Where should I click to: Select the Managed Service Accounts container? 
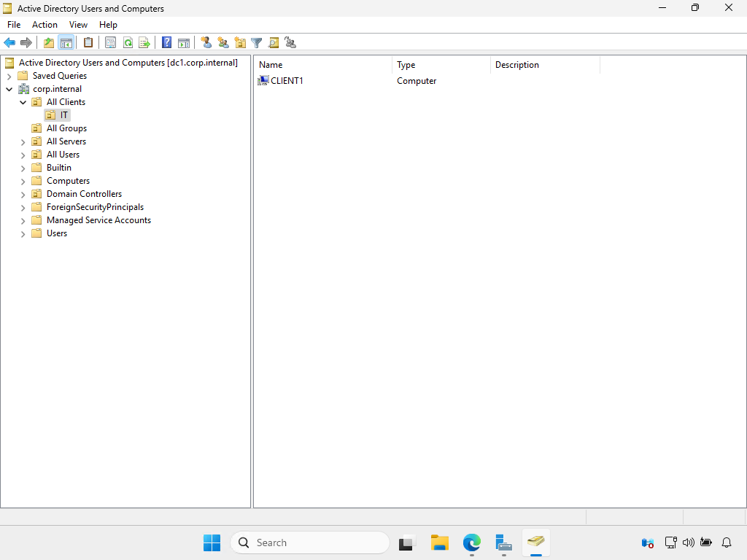coord(98,220)
